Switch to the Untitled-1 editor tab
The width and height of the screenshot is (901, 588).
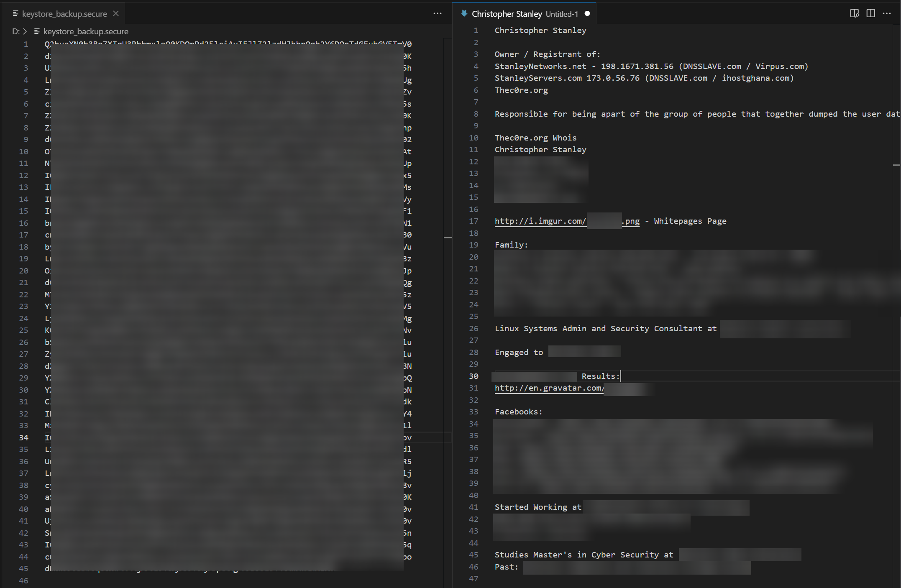tap(525, 14)
